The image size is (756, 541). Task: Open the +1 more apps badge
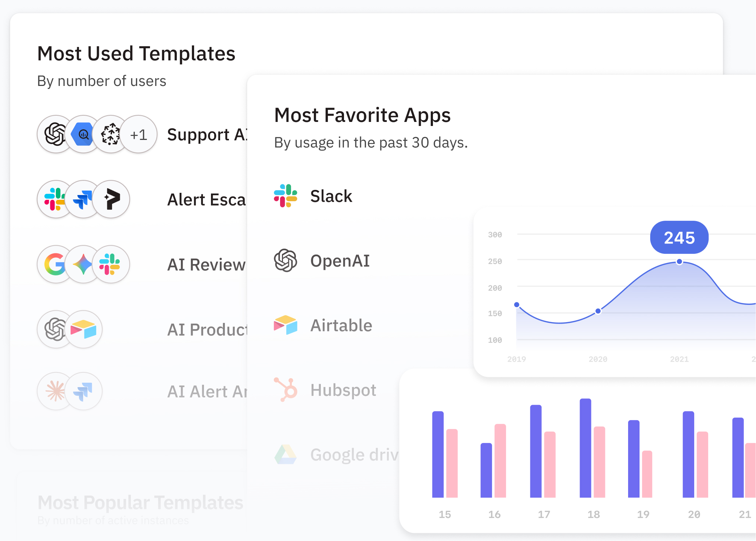[139, 134]
